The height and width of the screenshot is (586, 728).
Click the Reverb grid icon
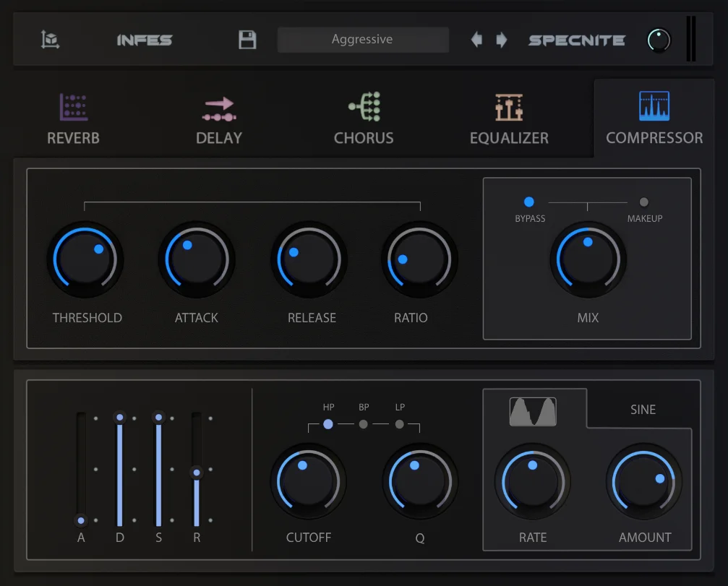73,107
